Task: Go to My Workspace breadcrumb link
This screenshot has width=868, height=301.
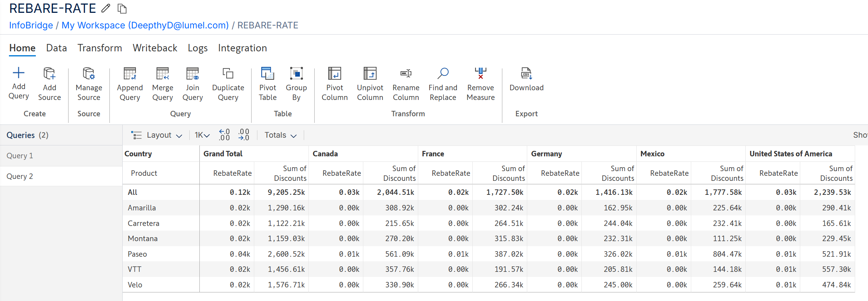Action: 145,25
